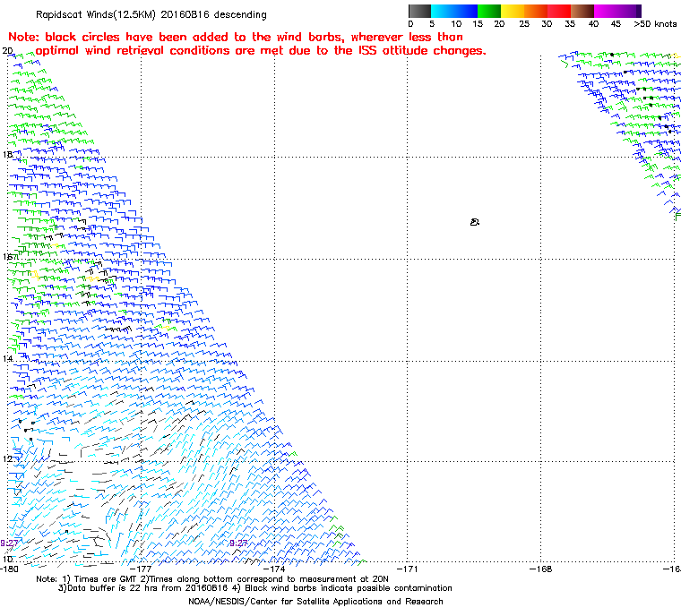Click the island outline symbol on the map
The width and height of the screenshot is (681, 616).
(x=475, y=222)
